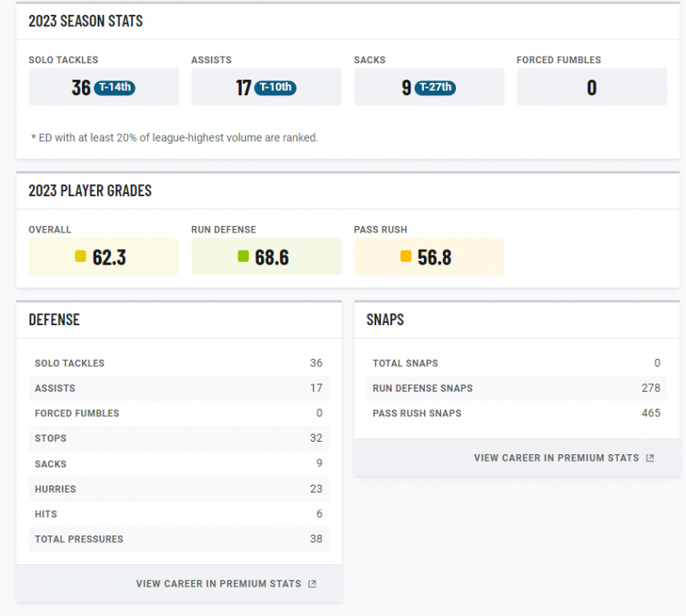Open View Career in Premium Stats under Snaps
Image resolution: width=686 pixels, height=616 pixels.
pos(556,458)
